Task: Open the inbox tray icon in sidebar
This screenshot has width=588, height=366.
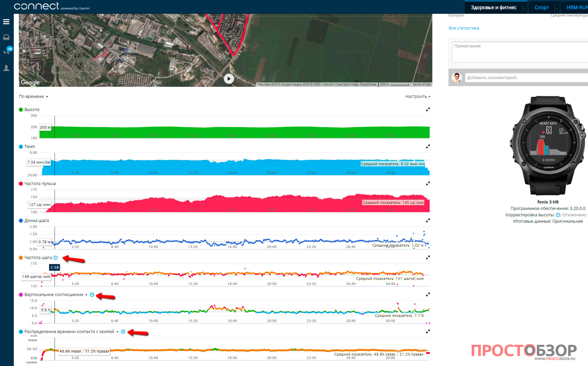Action: pos(6,37)
